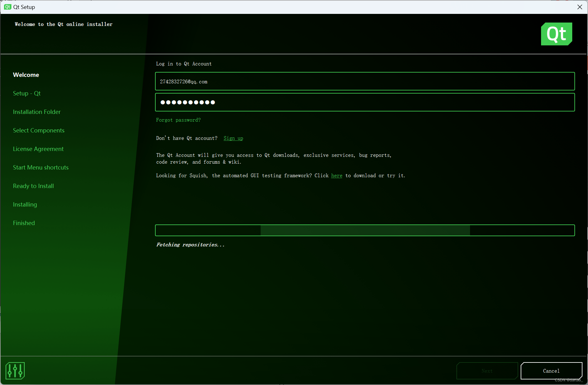Open the Forgot password? link
The height and width of the screenshot is (385, 588).
178,120
